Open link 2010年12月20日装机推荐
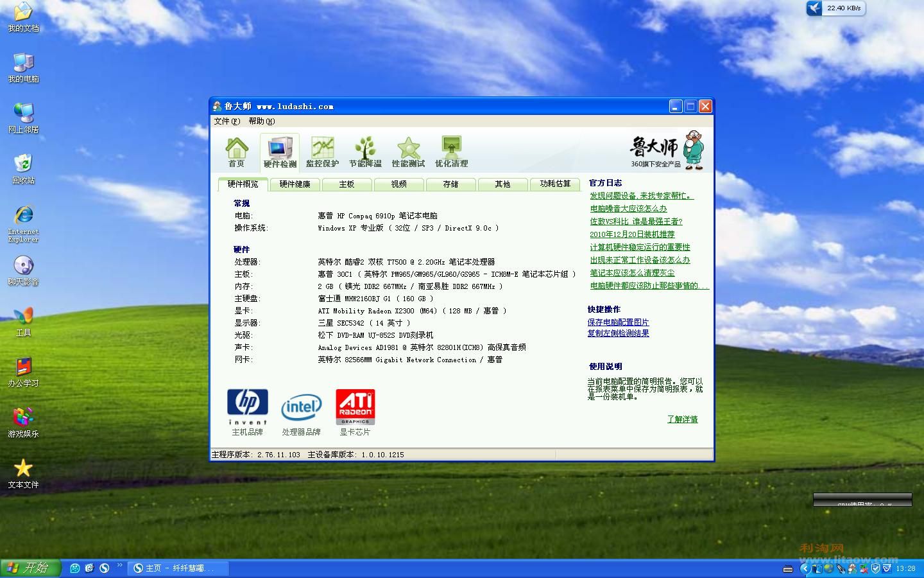The image size is (924, 578). coord(632,234)
